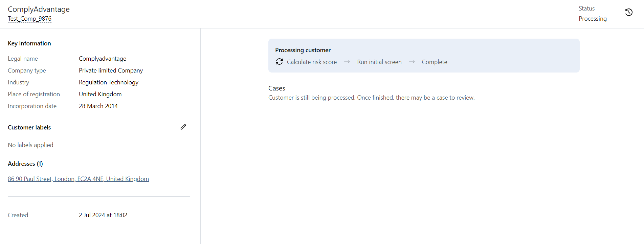
Task: Open the customer history clock icon
Action: 629,13
